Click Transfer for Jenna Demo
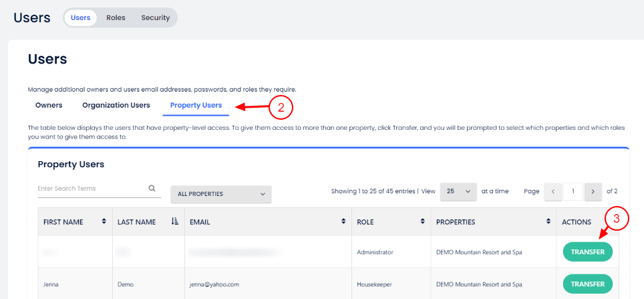644x299 pixels. [x=587, y=284]
